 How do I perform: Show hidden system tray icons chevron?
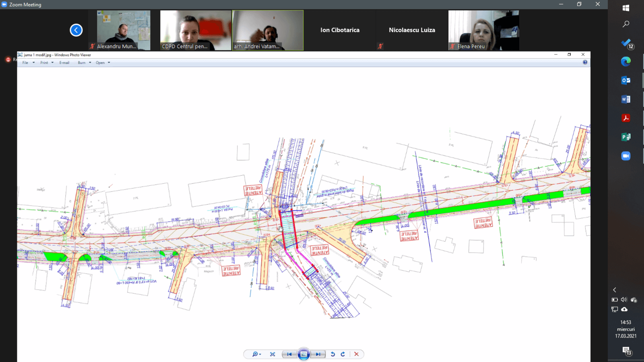click(x=615, y=290)
